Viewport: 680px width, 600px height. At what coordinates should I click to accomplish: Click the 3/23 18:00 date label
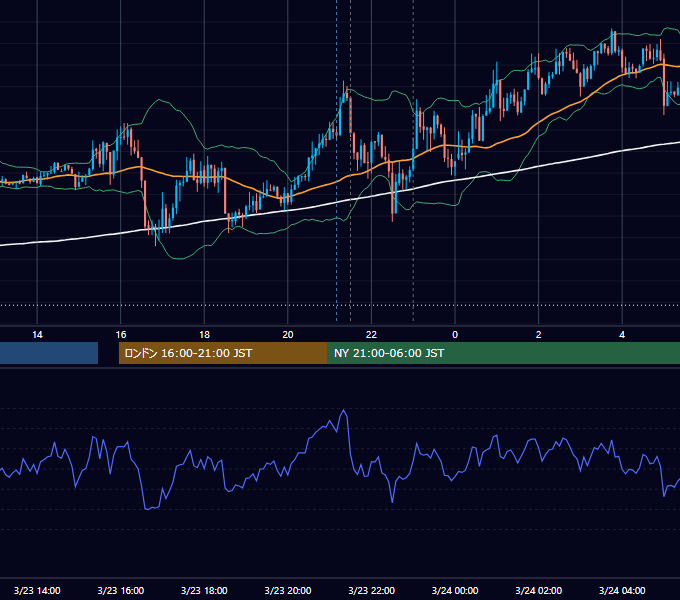tap(204, 590)
